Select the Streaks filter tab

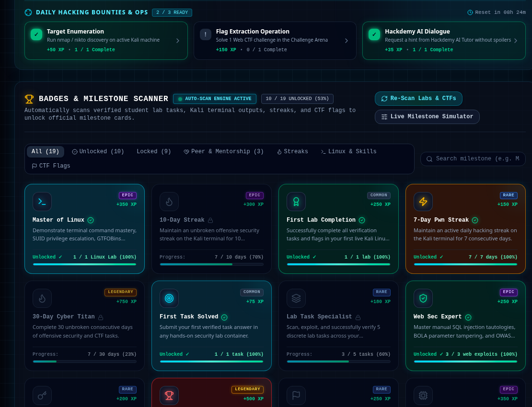292,151
